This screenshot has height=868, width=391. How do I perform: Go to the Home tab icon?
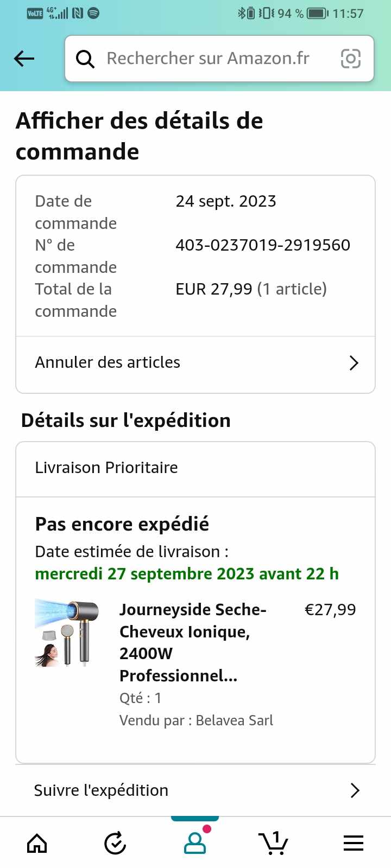click(x=37, y=843)
